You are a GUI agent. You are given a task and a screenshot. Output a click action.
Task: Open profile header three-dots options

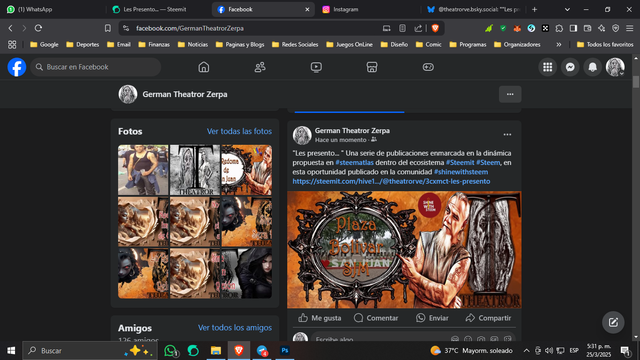click(510, 94)
